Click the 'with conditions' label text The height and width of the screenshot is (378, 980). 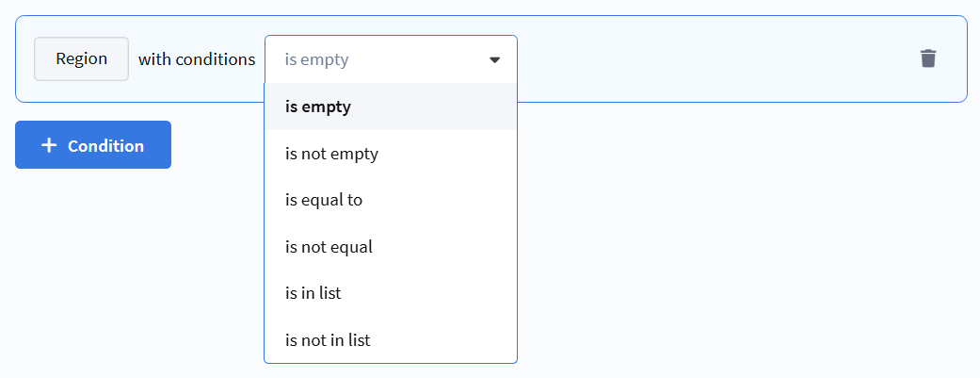point(197,59)
